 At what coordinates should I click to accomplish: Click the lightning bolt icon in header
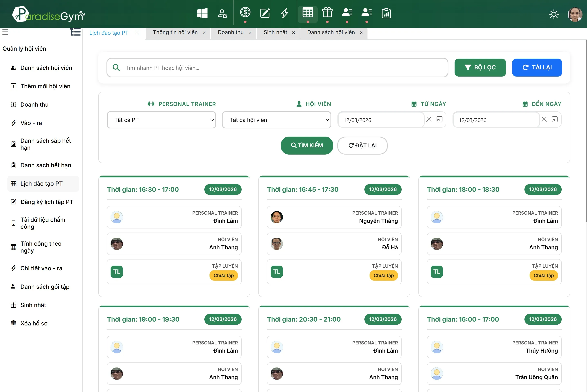285,13
